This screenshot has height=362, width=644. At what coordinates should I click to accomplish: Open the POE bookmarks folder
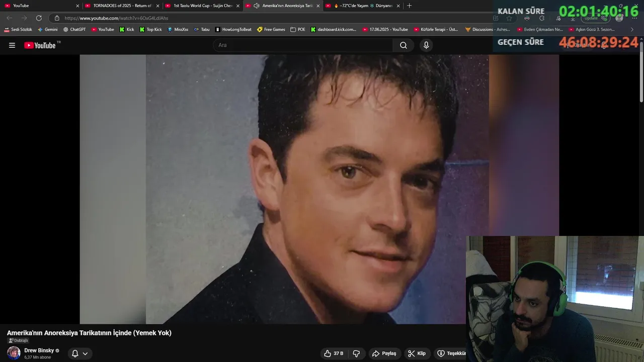[298, 30]
